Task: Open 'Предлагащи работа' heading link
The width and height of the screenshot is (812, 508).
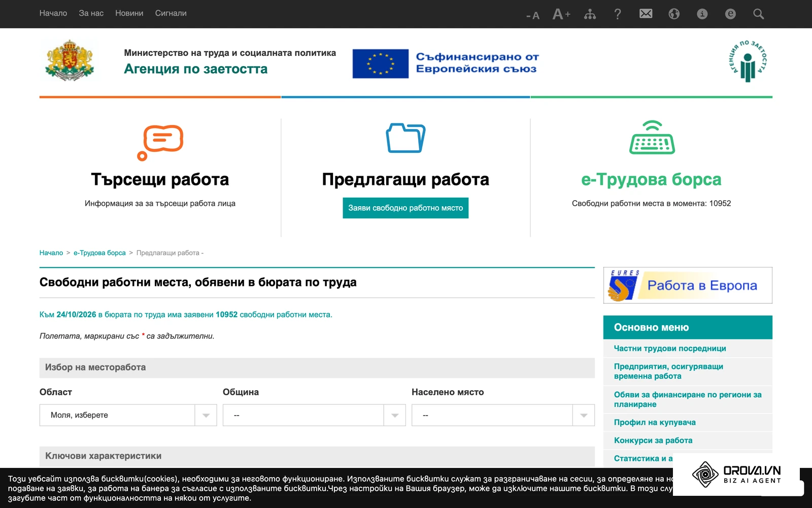Action: (405, 179)
